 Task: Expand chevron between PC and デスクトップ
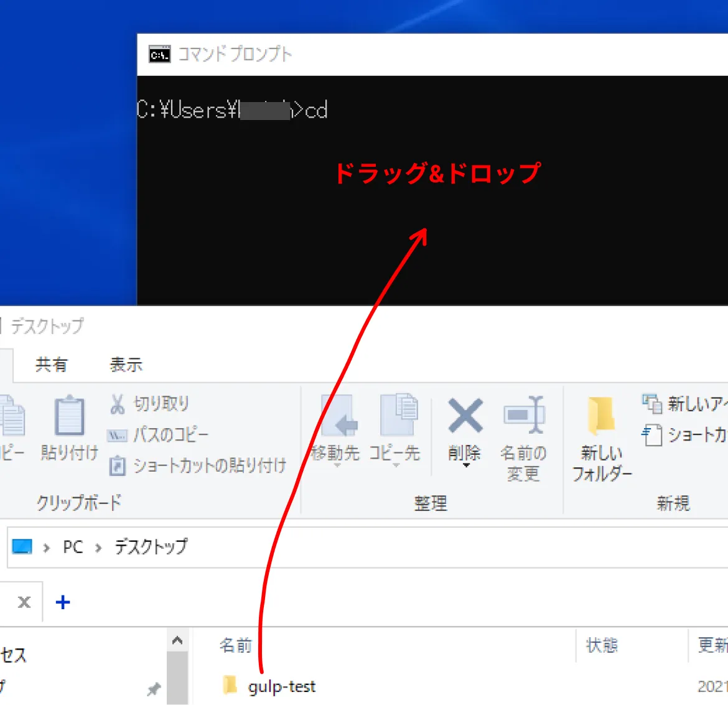tap(98, 548)
